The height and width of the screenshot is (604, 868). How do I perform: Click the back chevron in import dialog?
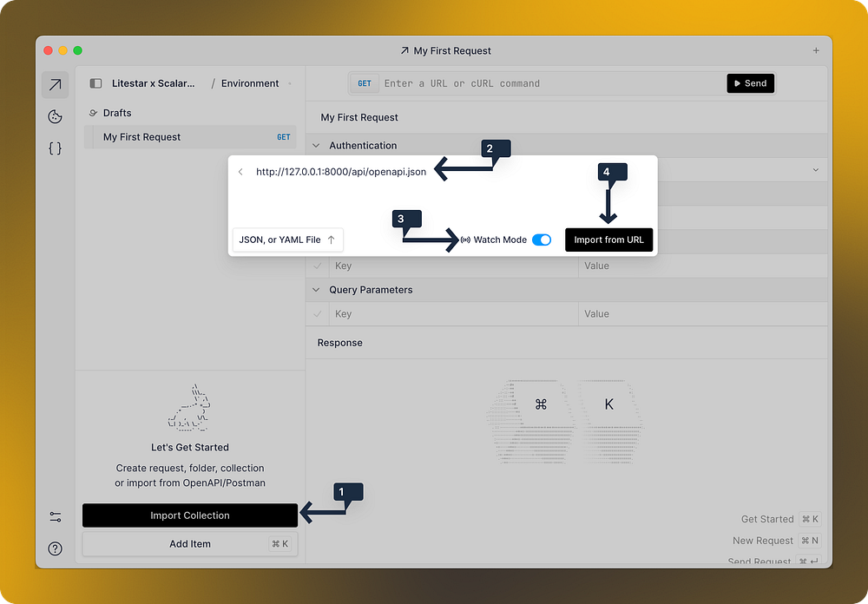(x=240, y=172)
